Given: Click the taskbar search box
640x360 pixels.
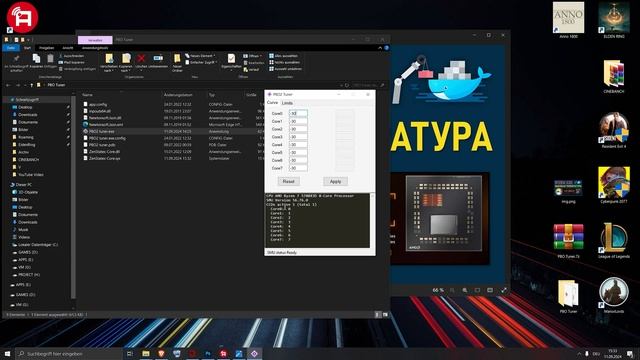Looking at the screenshot, I should (x=69, y=353).
